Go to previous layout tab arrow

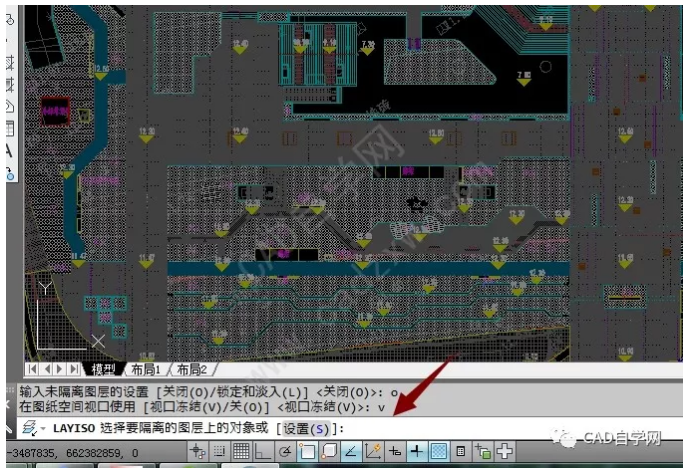click(x=47, y=369)
